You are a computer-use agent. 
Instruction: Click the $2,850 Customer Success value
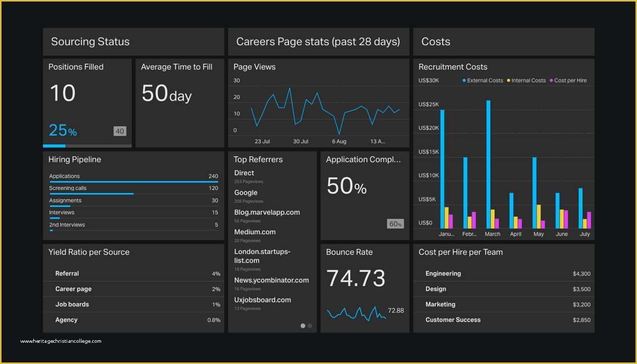[x=581, y=320]
